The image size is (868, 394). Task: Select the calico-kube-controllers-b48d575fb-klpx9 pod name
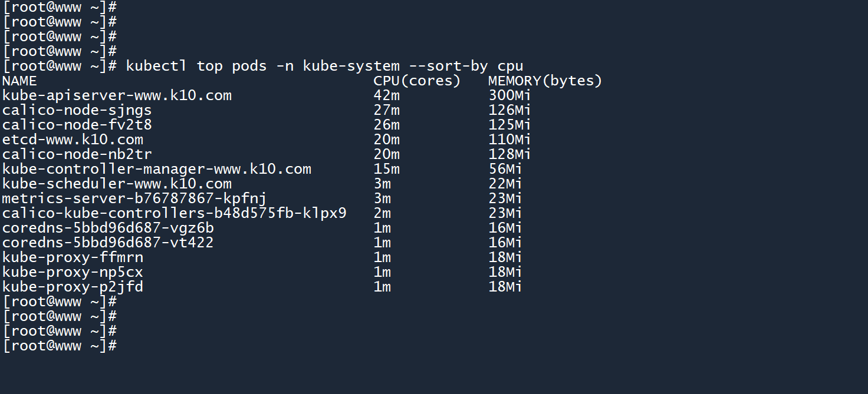pos(174,213)
